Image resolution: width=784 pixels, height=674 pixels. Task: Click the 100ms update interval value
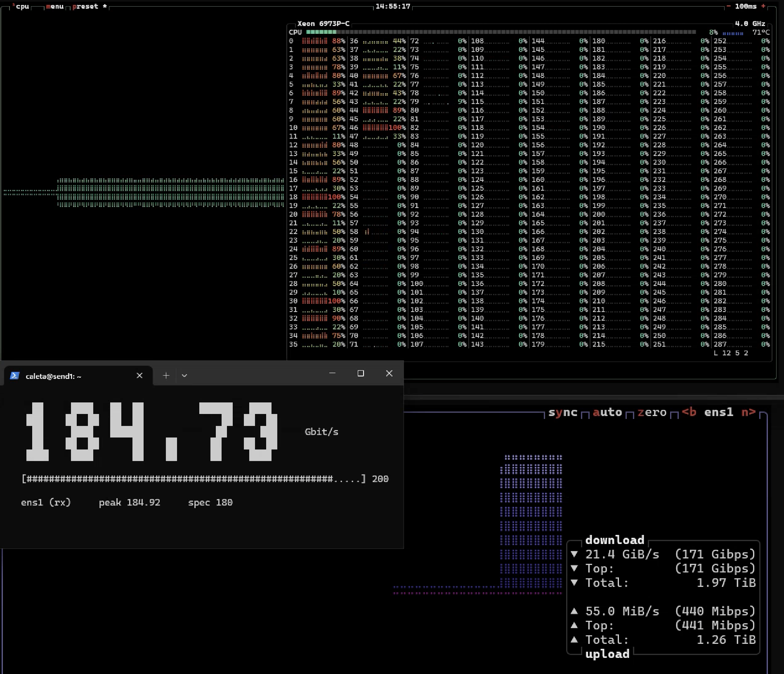[746, 6]
